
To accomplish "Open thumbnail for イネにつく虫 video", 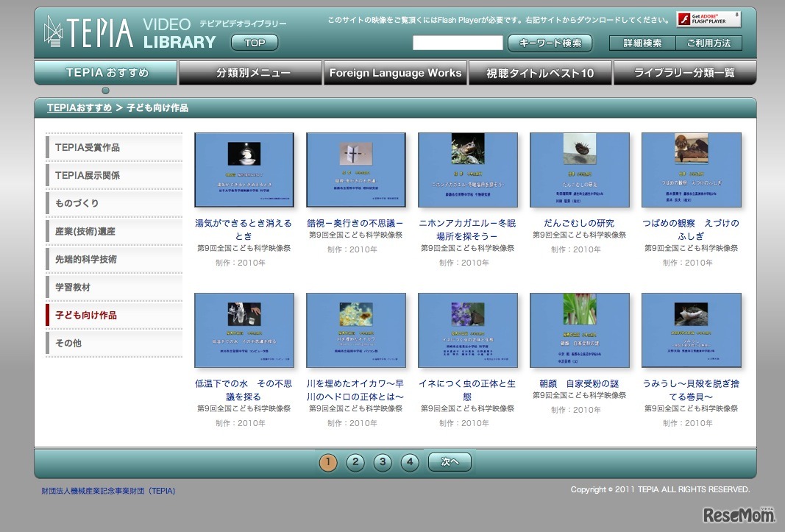I will pyautogui.click(x=468, y=330).
